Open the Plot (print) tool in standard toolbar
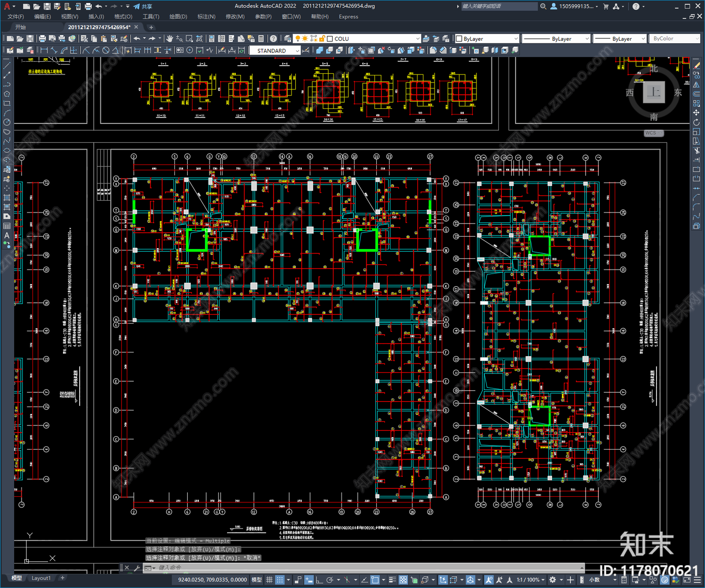 [42, 39]
